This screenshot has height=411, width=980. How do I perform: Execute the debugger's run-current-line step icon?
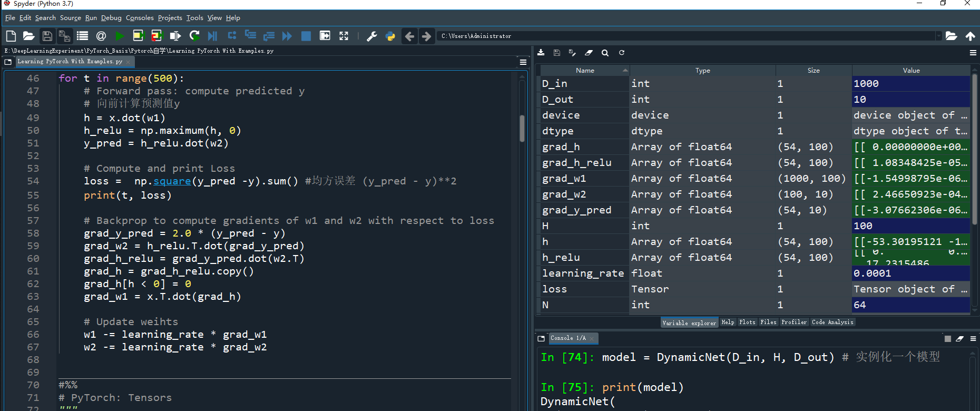pyautogui.click(x=232, y=36)
